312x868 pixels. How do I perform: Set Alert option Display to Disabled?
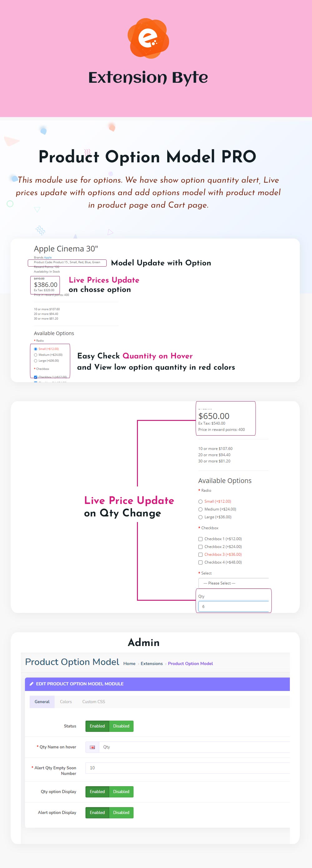(121, 812)
